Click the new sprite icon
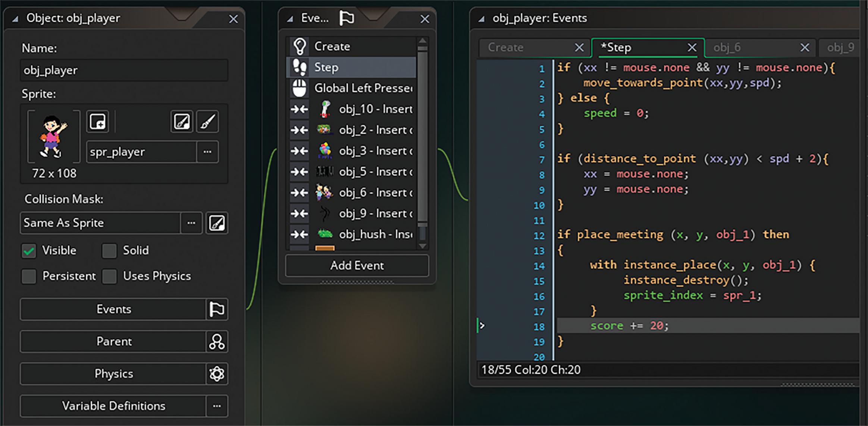The height and width of the screenshot is (426, 868). pos(98,122)
